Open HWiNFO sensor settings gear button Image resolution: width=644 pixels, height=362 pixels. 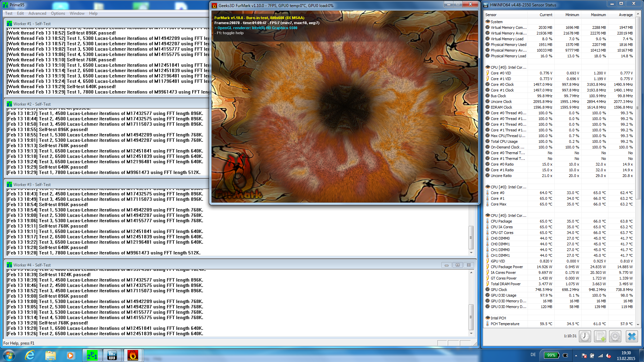tap(615, 336)
